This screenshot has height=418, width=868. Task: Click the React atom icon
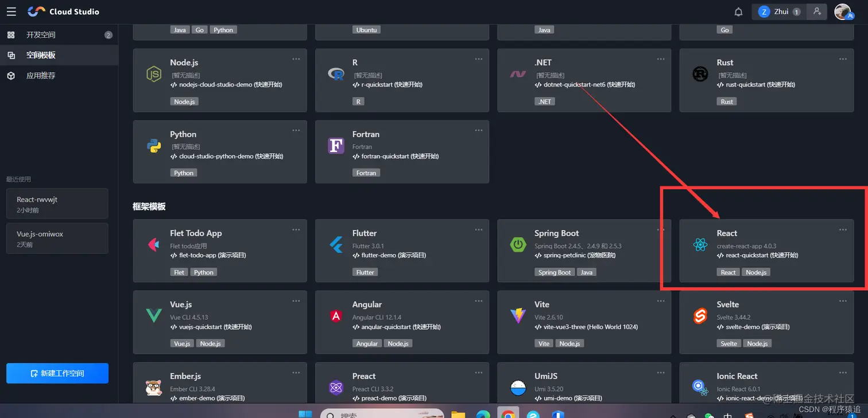click(700, 245)
